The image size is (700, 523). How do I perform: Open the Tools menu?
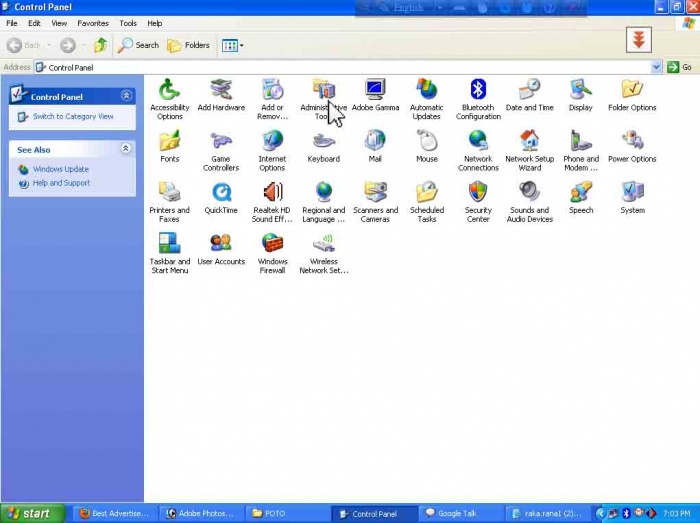click(128, 23)
